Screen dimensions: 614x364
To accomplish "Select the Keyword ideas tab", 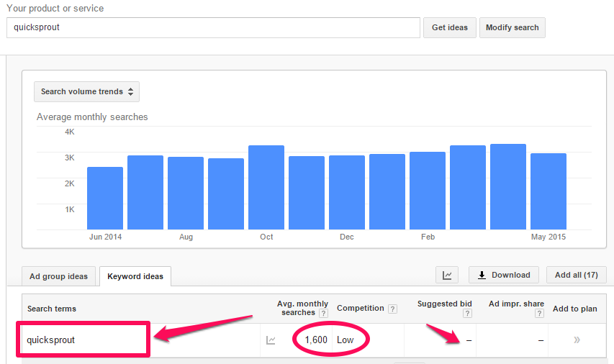I will [x=135, y=276].
